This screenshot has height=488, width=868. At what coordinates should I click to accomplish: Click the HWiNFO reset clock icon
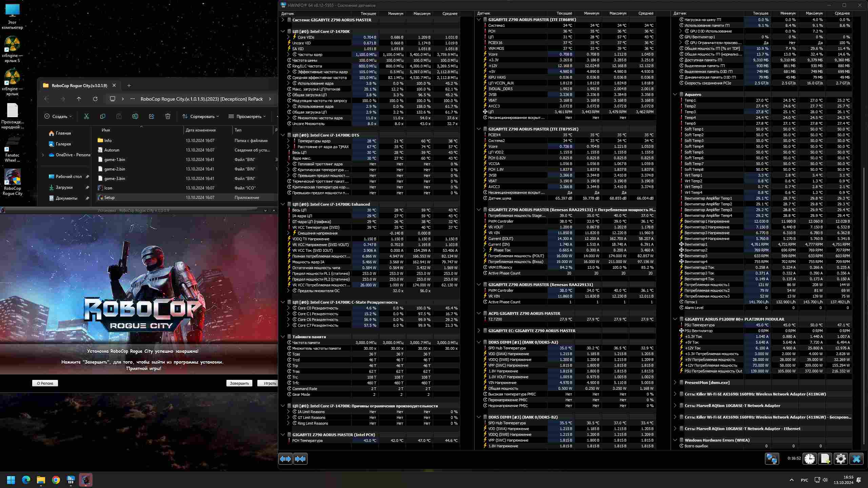pos(810,459)
